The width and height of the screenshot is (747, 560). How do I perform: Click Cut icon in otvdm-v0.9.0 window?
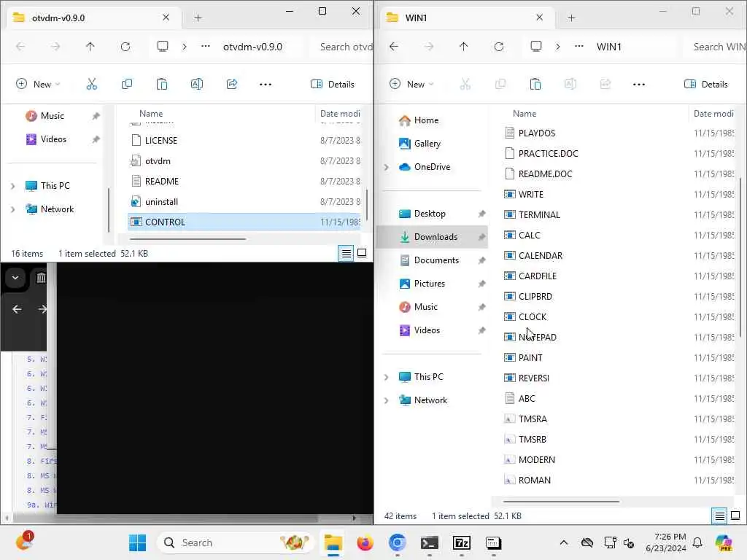[91, 85]
